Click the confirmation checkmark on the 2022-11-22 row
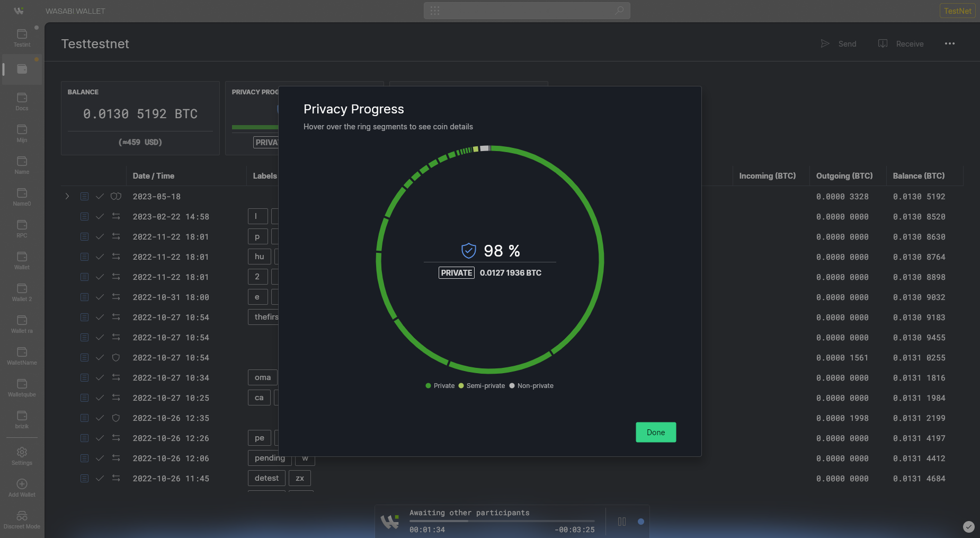 [100, 236]
